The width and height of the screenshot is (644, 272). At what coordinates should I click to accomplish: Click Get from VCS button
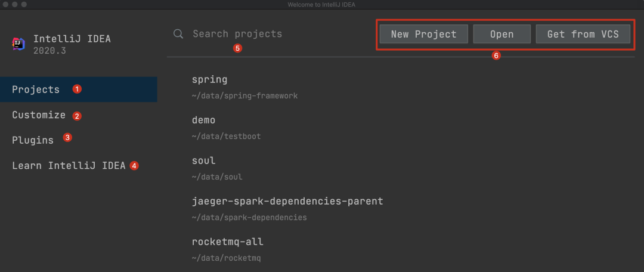pyautogui.click(x=583, y=34)
